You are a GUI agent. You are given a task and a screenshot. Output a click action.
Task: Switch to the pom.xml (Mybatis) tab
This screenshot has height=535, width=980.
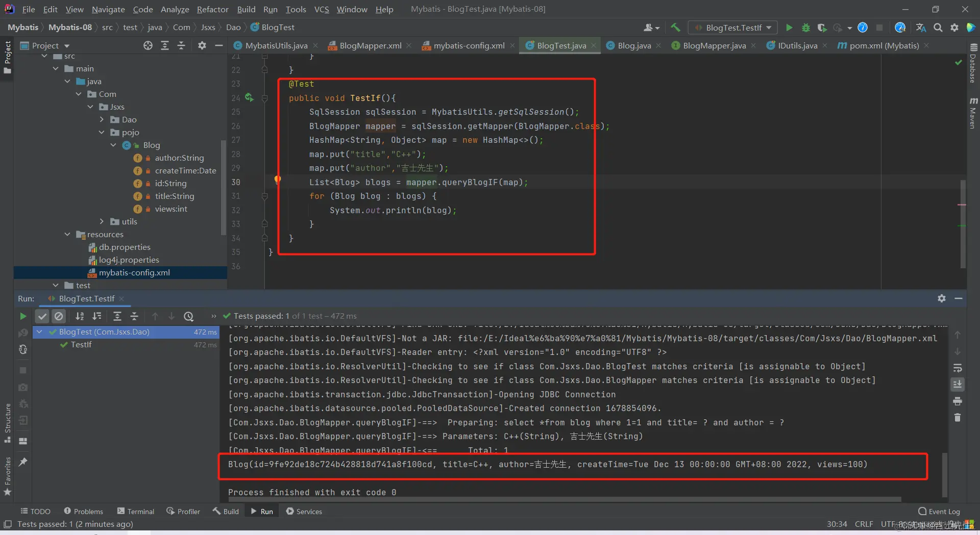(884, 45)
